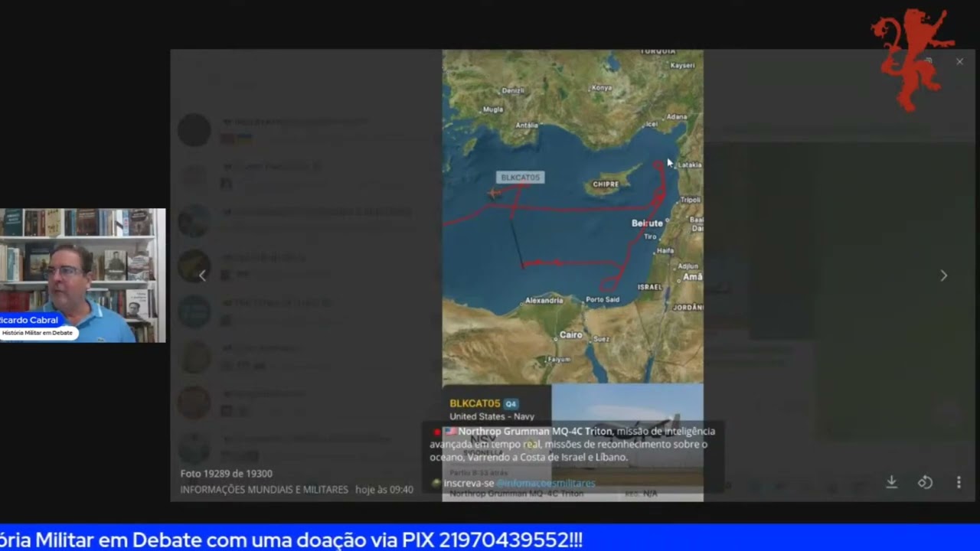980x551 pixels.
Task: Select the aircraft icon on the flight track
Action: pos(494,194)
